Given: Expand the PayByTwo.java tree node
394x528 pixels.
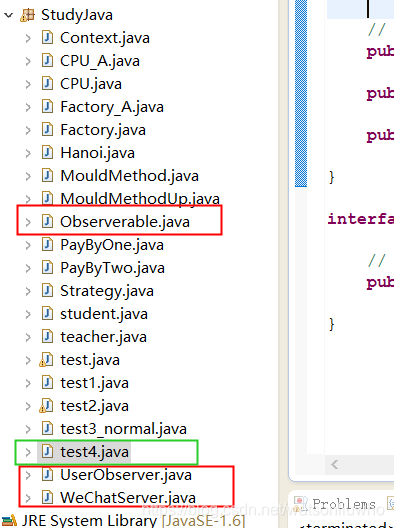Looking at the screenshot, I should 28,268.
